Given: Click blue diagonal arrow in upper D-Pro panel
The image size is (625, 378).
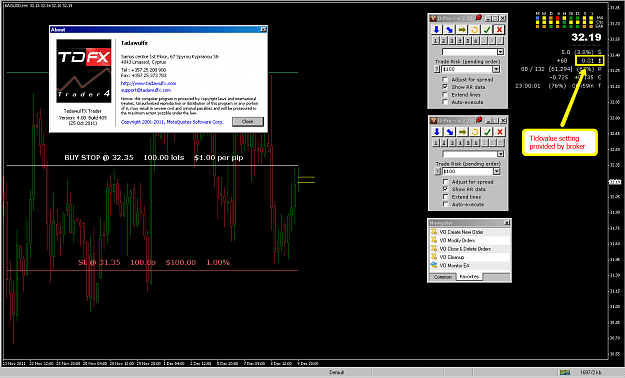Looking at the screenshot, I should pos(449,30).
